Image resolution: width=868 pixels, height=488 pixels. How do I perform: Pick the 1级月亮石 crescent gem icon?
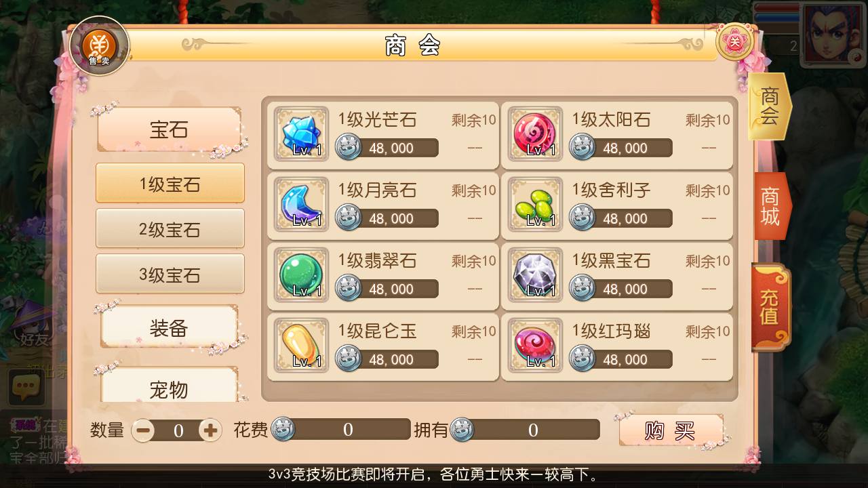(301, 205)
